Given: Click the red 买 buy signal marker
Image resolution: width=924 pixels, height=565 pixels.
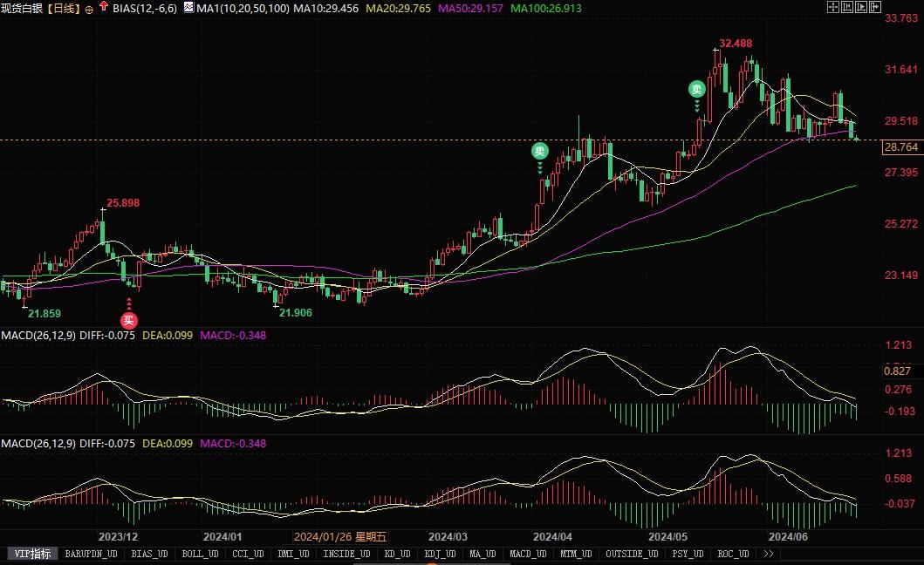Looking at the screenshot, I should [x=129, y=320].
